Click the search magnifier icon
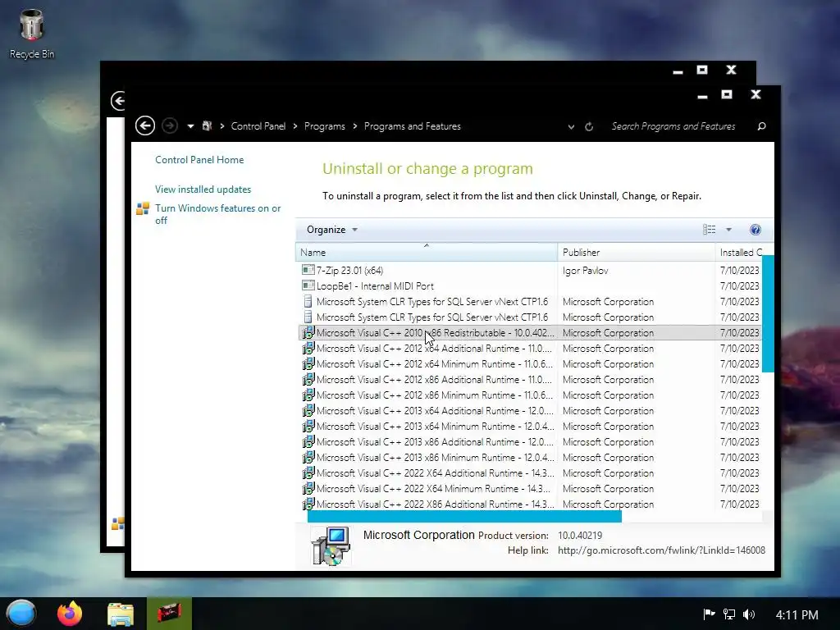The image size is (840, 630). pos(761,126)
